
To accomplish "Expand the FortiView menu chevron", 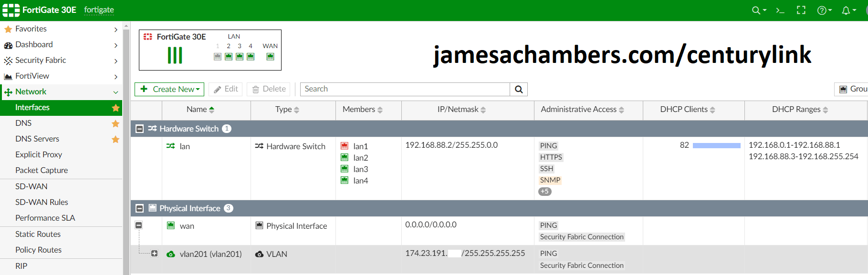I will click(115, 77).
